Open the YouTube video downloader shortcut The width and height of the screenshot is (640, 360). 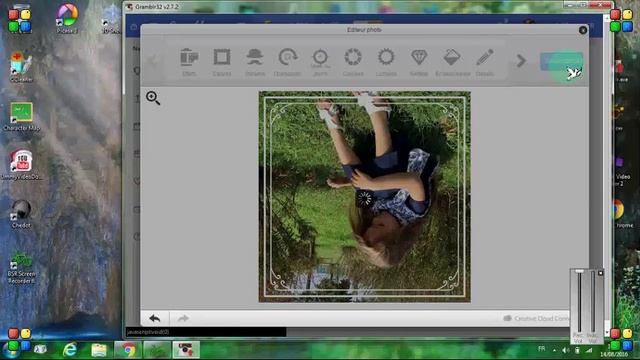[21, 165]
